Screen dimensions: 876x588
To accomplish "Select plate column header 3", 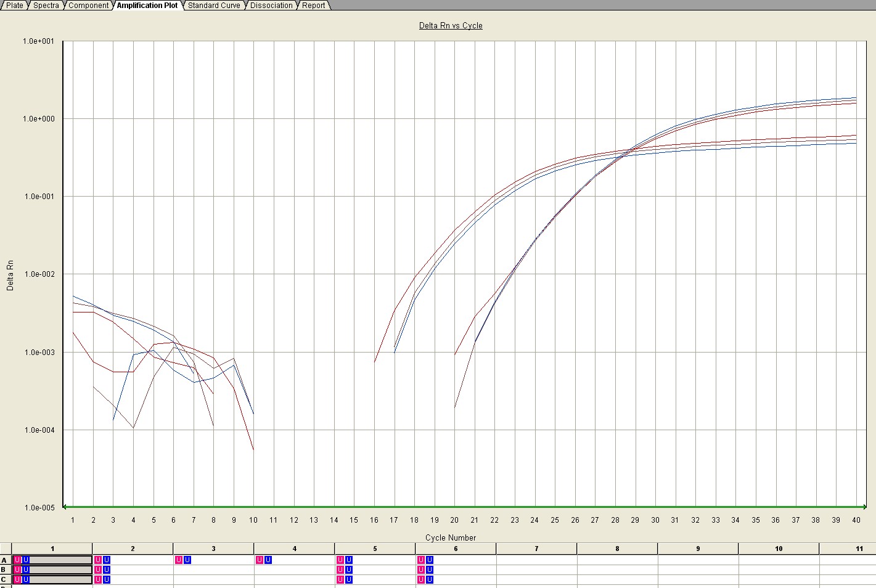I will 213,549.
